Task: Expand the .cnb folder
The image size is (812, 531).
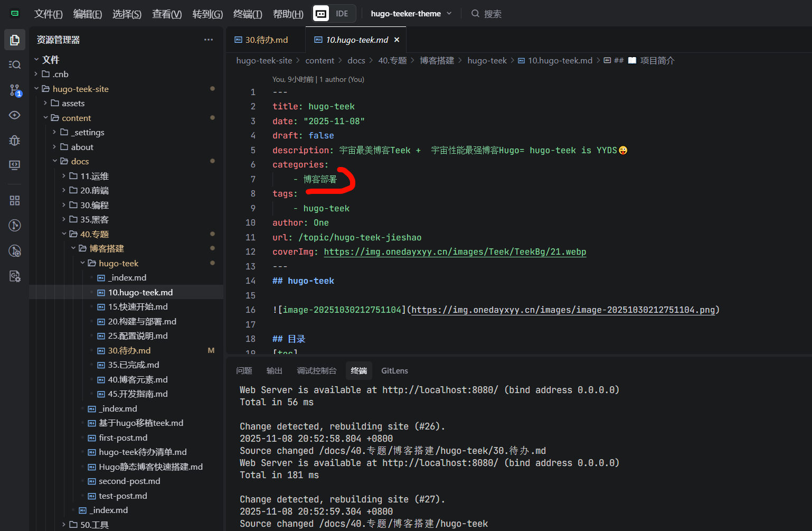Action: (x=60, y=74)
